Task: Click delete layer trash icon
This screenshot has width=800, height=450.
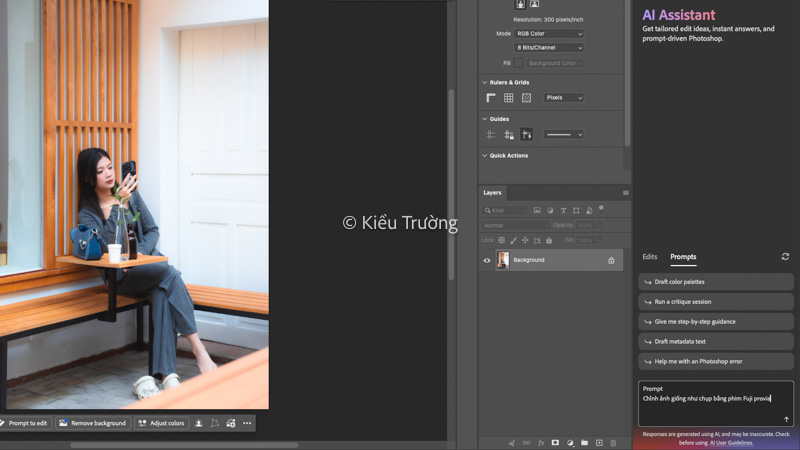Action: point(613,443)
